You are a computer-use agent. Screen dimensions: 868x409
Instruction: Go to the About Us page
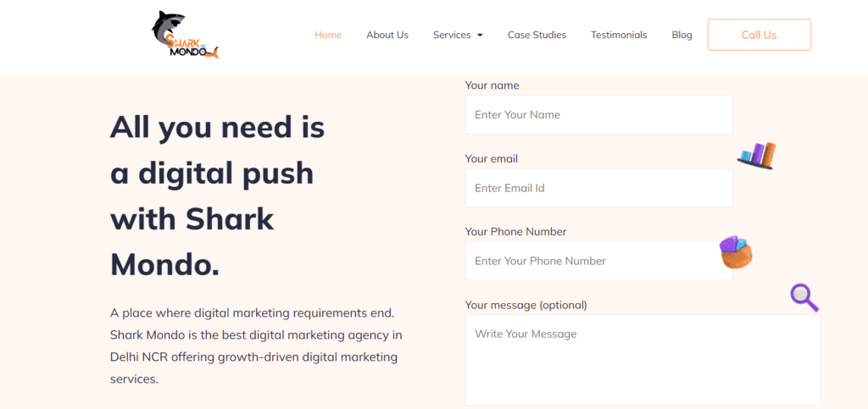click(x=387, y=35)
